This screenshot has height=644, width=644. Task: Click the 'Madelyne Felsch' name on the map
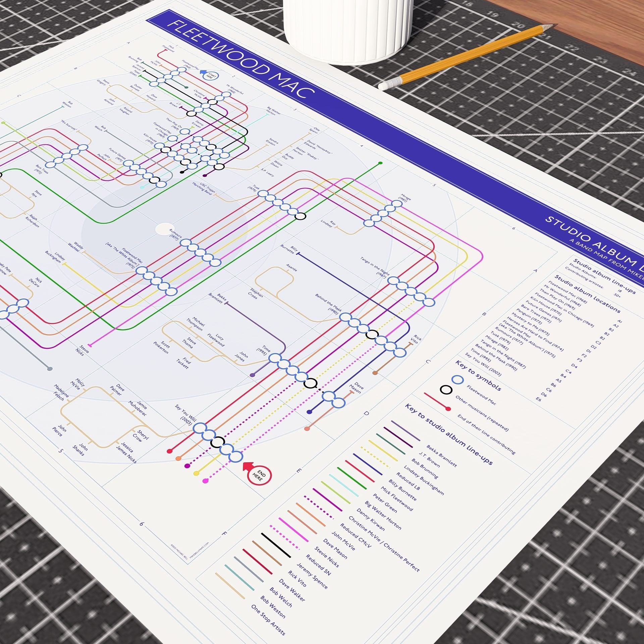pyautogui.click(x=61, y=392)
